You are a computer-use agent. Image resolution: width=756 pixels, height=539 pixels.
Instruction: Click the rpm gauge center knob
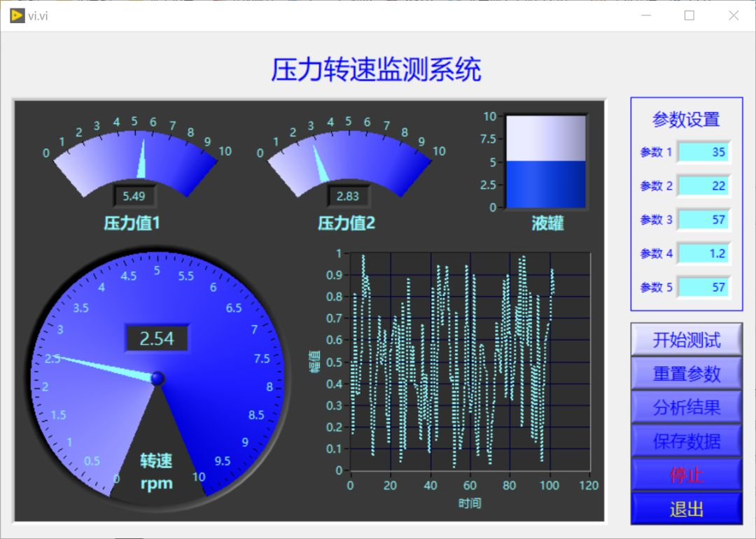click(x=157, y=377)
